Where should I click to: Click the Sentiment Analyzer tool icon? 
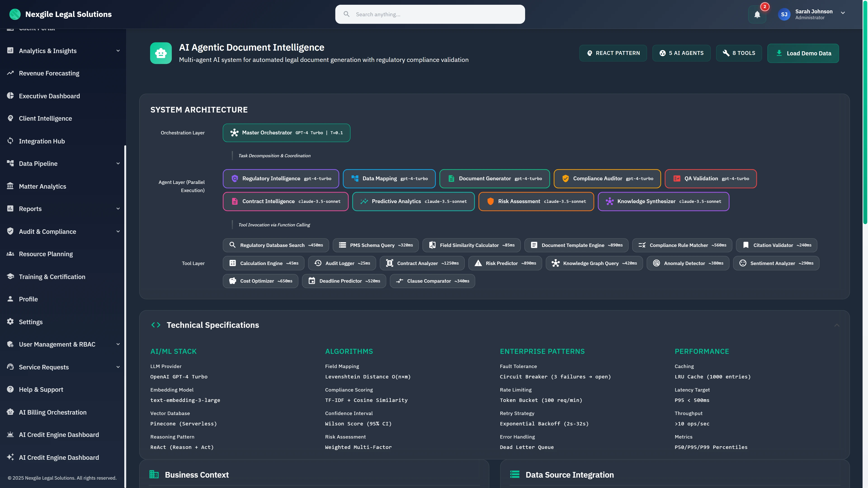tap(743, 263)
